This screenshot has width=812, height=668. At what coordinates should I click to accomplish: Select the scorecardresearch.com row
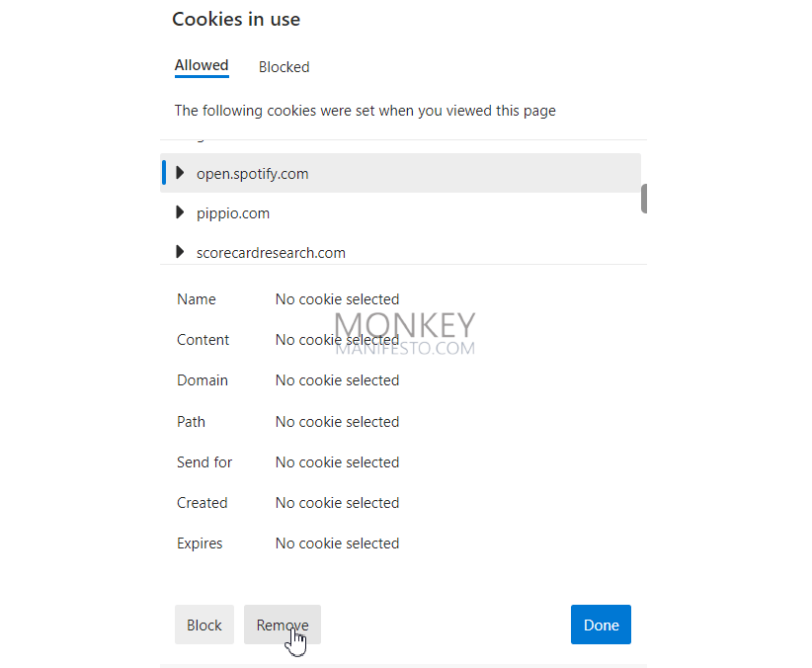(400, 252)
